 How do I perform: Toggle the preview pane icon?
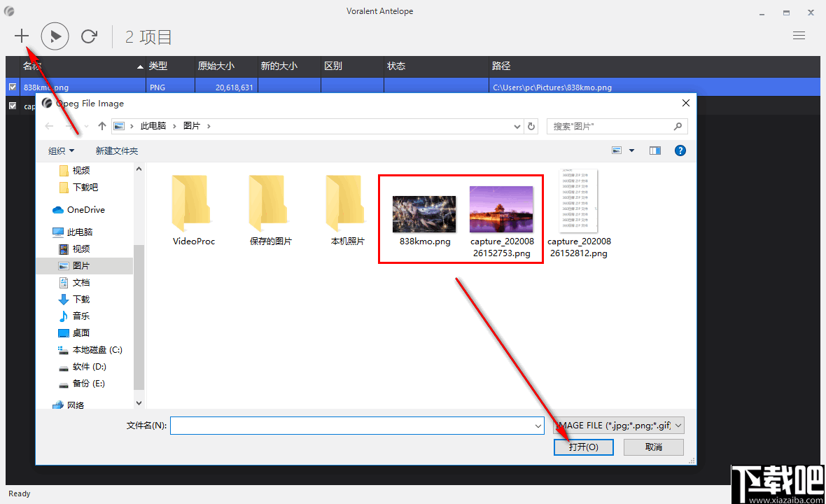point(654,150)
